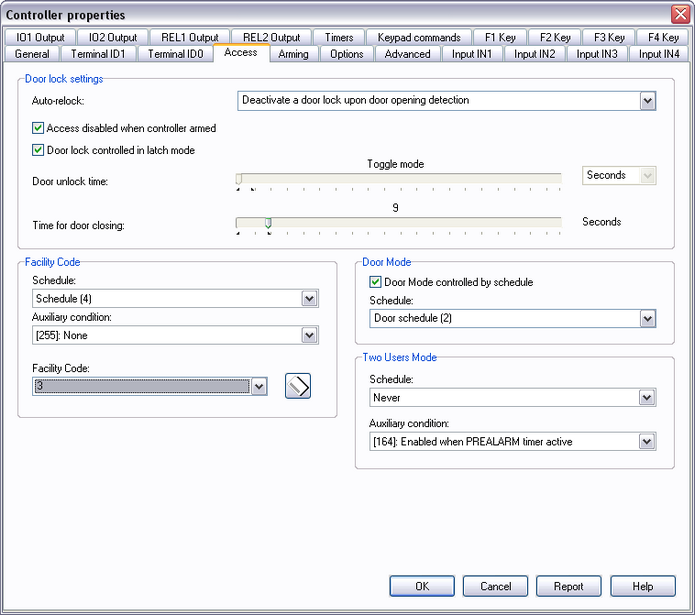Expand Two Users Mode auxiliary condition dropdown
The height and width of the screenshot is (615, 695).
647,442
